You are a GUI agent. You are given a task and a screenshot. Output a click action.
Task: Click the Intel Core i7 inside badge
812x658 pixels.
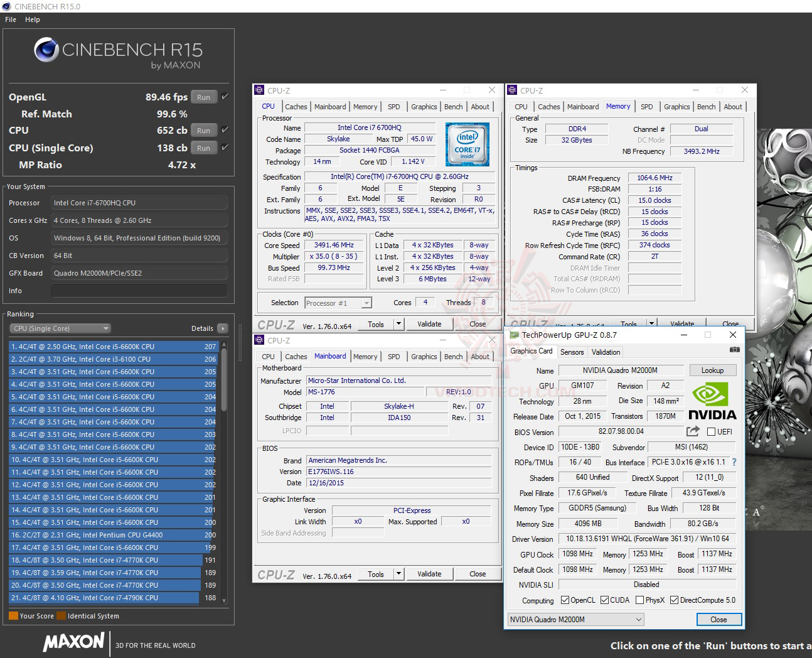[467, 144]
